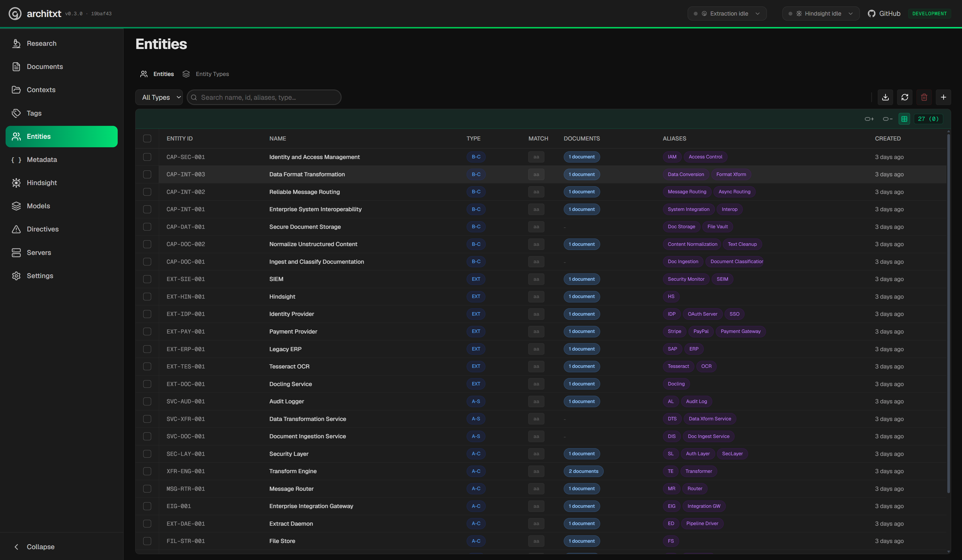Switch to the Entity Types tab

(206, 74)
